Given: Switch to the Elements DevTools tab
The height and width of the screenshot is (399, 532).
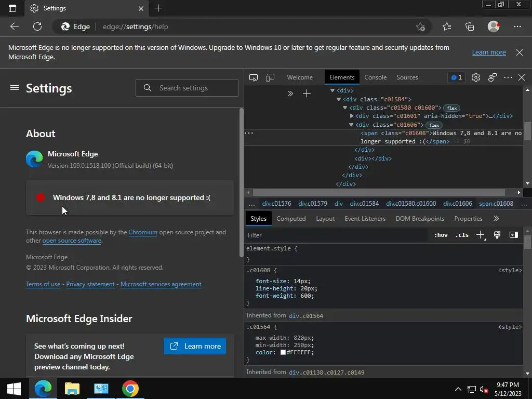Looking at the screenshot, I should coord(342,77).
